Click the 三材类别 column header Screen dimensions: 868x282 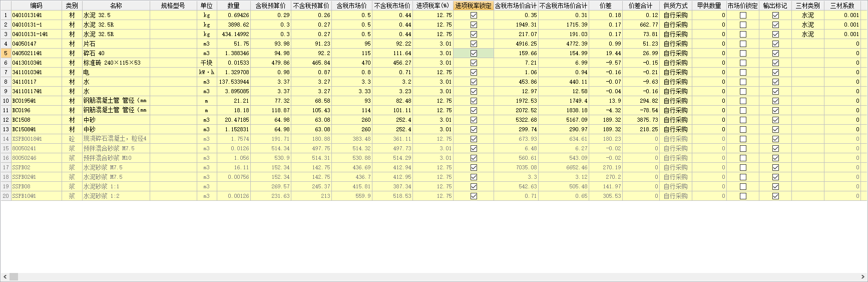pyautogui.click(x=808, y=6)
